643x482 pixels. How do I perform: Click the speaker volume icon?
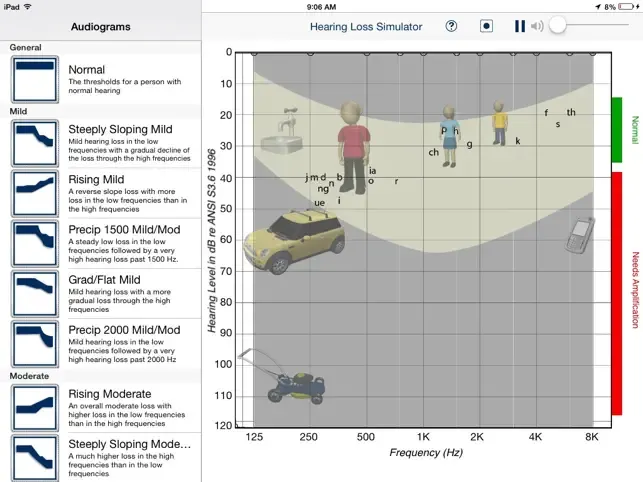[x=537, y=26]
